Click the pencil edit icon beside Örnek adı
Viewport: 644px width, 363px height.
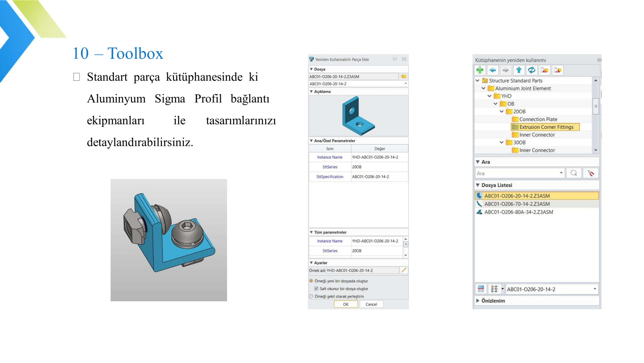click(x=404, y=270)
